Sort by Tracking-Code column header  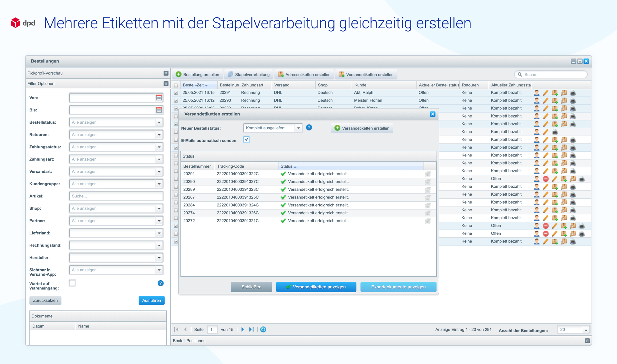point(246,166)
